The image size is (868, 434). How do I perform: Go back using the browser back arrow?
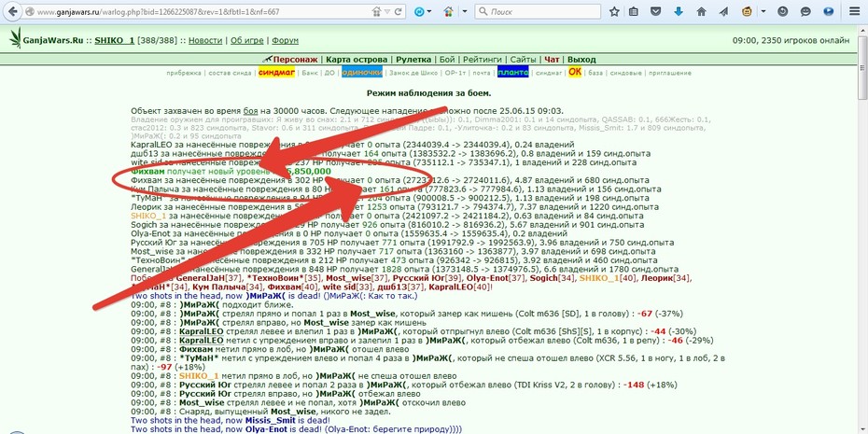pyautogui.click(x=11, y=11)
